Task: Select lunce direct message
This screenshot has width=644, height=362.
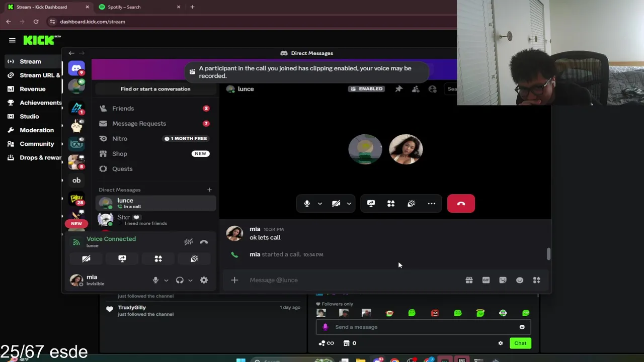Action: (155, 203)
